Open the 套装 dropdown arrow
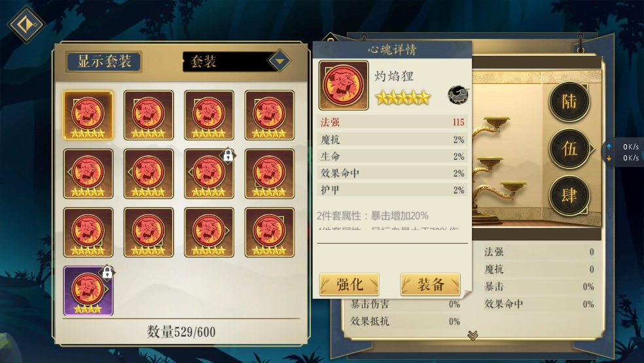This screenshot has width=644, height=363. [279, 61]
